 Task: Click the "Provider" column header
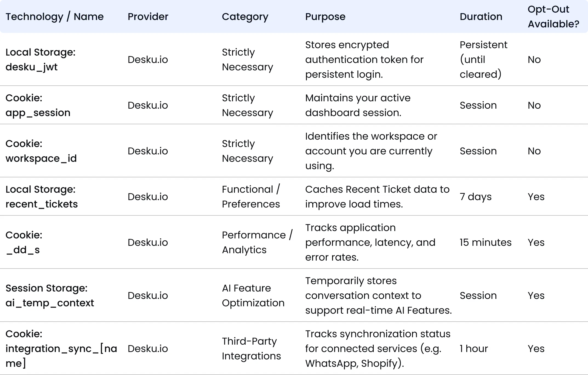pos(148,17)
